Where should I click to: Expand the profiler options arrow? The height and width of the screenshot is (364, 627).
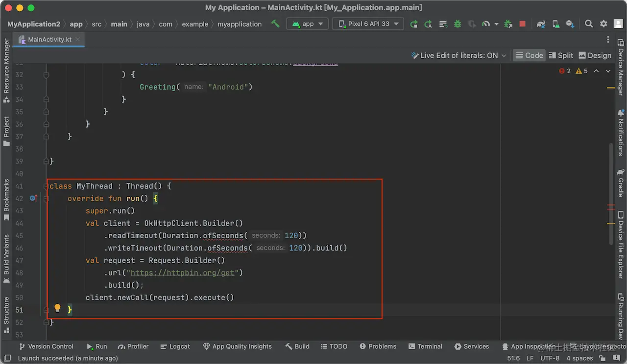coord(496,23)
